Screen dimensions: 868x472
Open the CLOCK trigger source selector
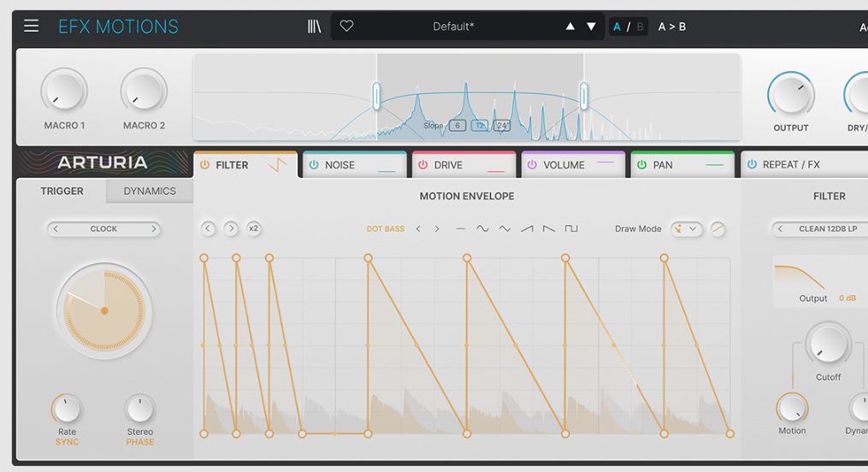point(103,229)
